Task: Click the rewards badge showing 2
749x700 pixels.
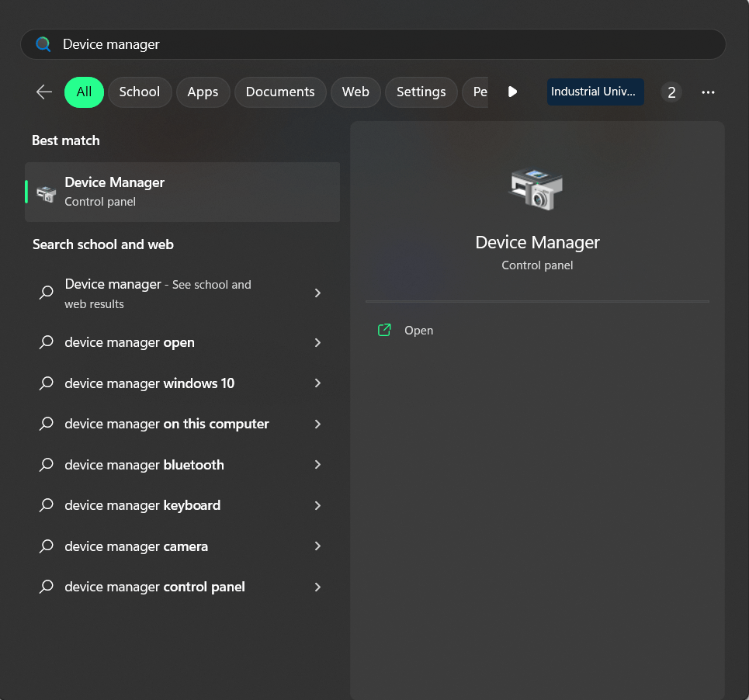Action: pos(671,92)
